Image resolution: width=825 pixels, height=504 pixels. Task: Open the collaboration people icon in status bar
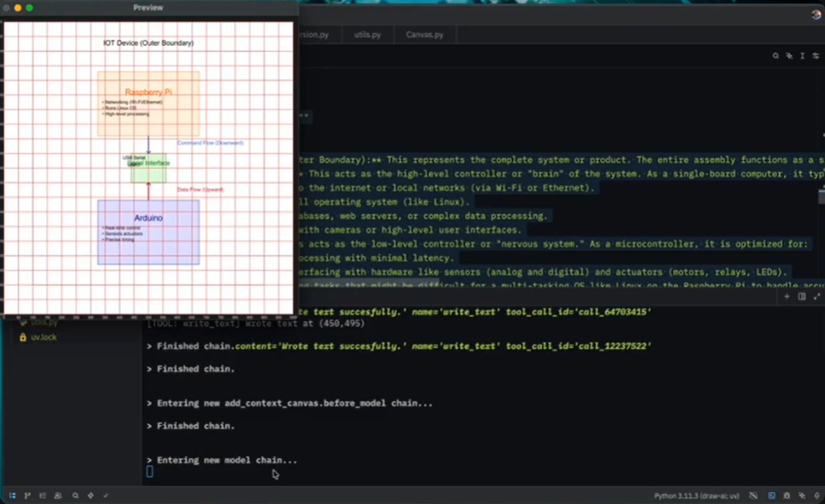[x=58, y=496]
